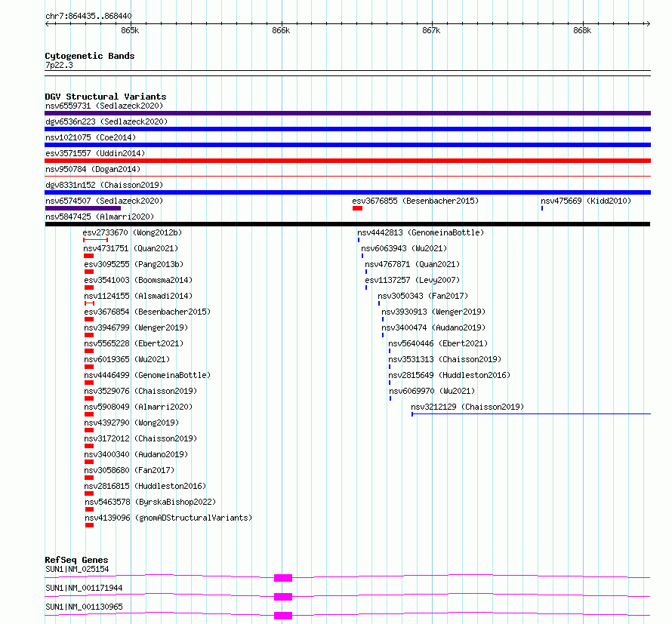Image resolution: width=672 pixels, height=624 pixels.
Task: Click the black nsv5847425 (Almarri2020) bar
Action: click(347, 224)
